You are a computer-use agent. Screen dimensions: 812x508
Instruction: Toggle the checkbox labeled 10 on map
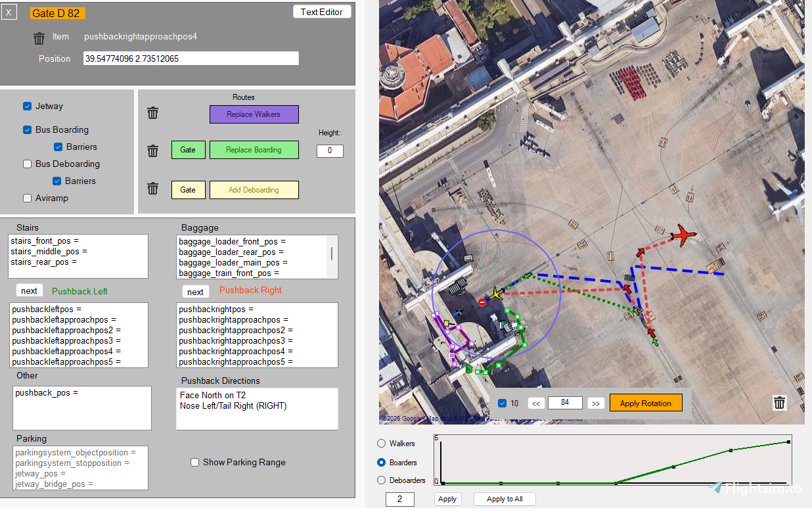point(503,404)
